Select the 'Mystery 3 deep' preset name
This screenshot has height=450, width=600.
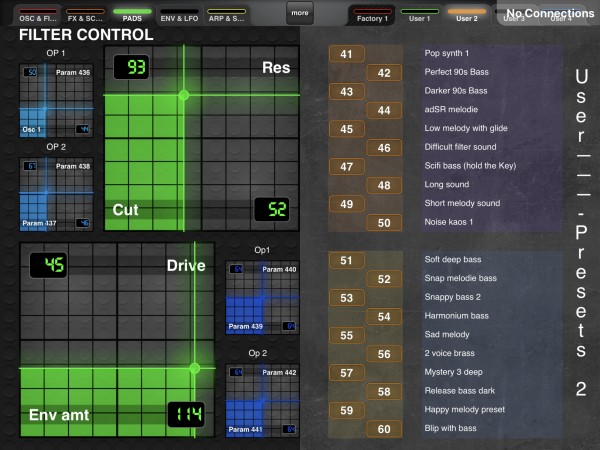pos(453,372)
